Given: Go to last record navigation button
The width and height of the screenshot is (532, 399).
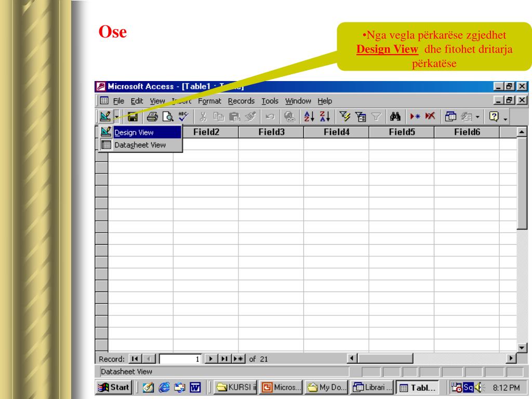Looking at the screenshot, I should [x=224, y=358].
